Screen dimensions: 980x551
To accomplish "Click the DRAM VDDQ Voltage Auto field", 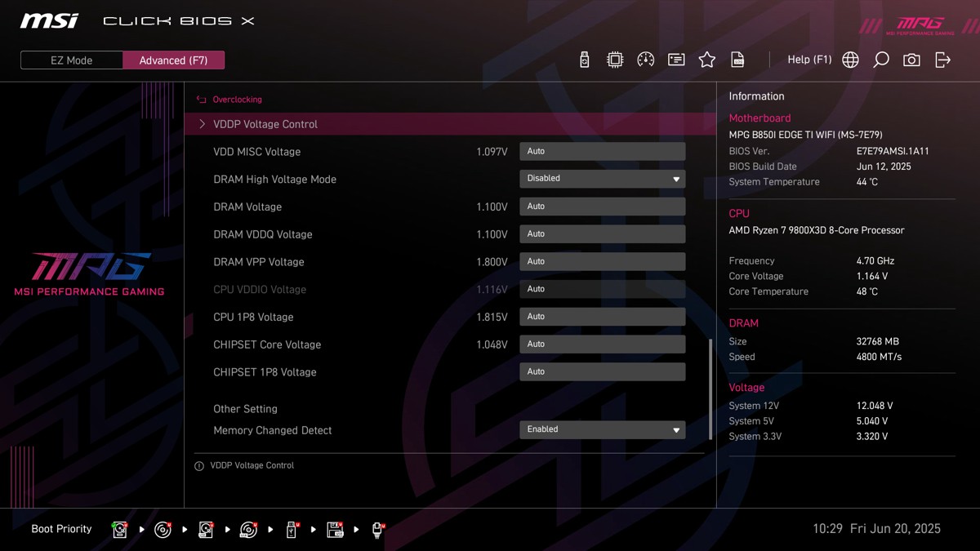I will click(x=603, y=234).
